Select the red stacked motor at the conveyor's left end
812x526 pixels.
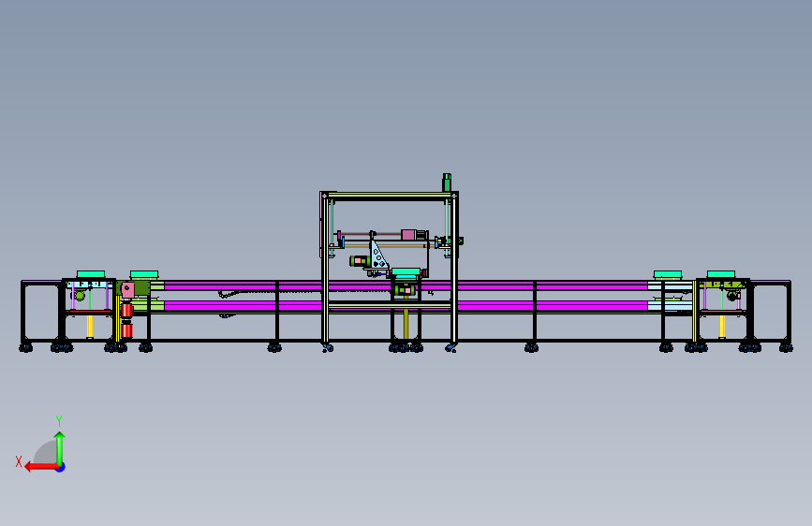[x=126, y=321]
